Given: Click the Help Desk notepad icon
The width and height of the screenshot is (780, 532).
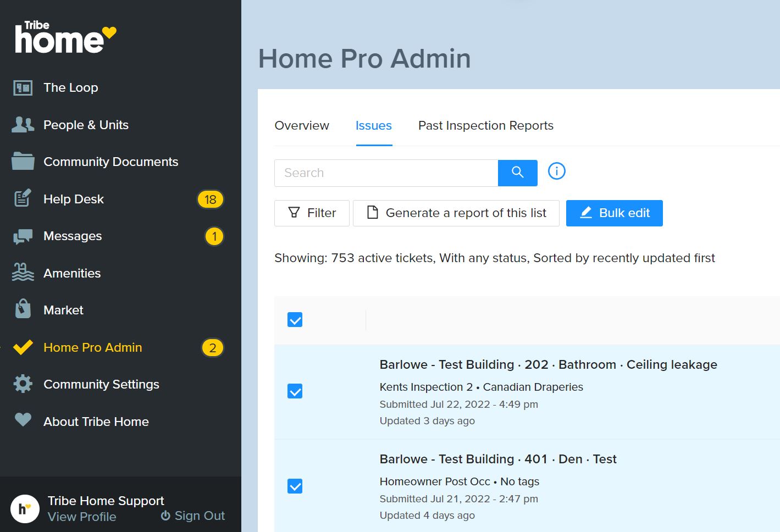Looking at the screenshot, I should [23, 198].
